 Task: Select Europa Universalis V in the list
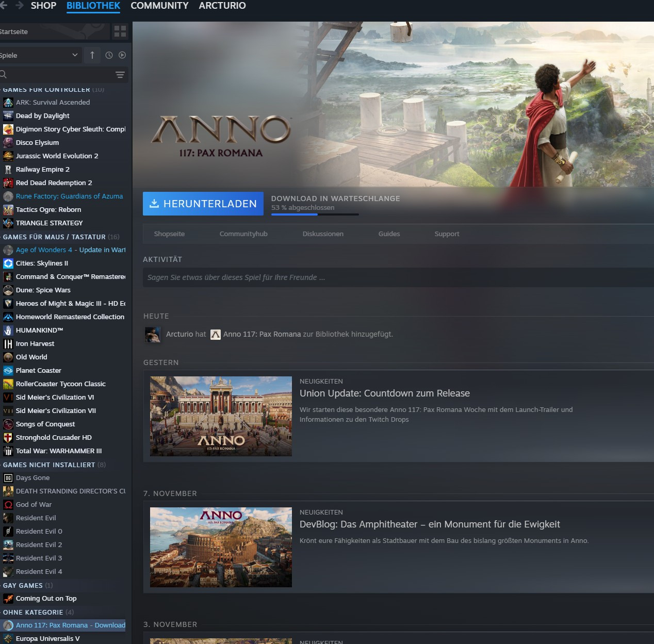(47, 639)
